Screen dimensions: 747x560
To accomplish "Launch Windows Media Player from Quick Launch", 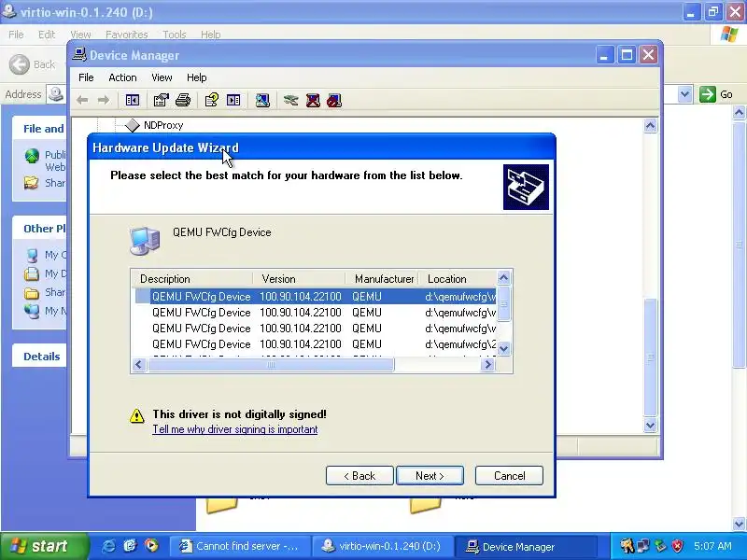I will 151,546.
